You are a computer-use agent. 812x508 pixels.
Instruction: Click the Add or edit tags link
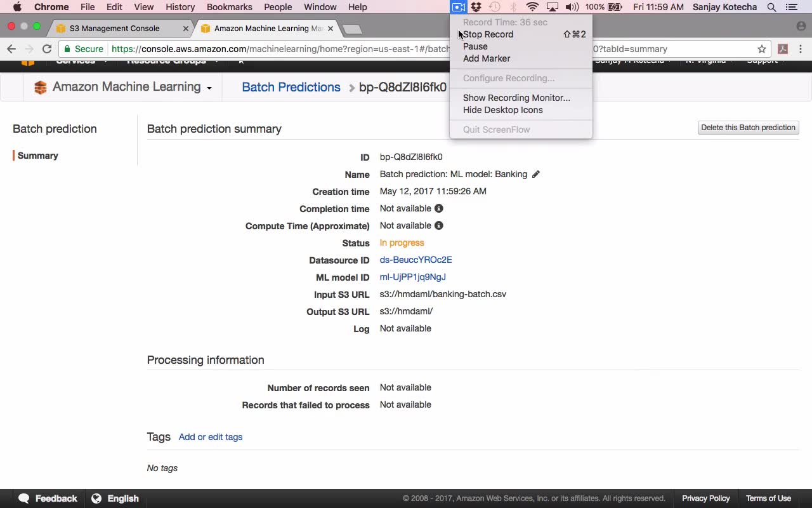pos(211,437)
